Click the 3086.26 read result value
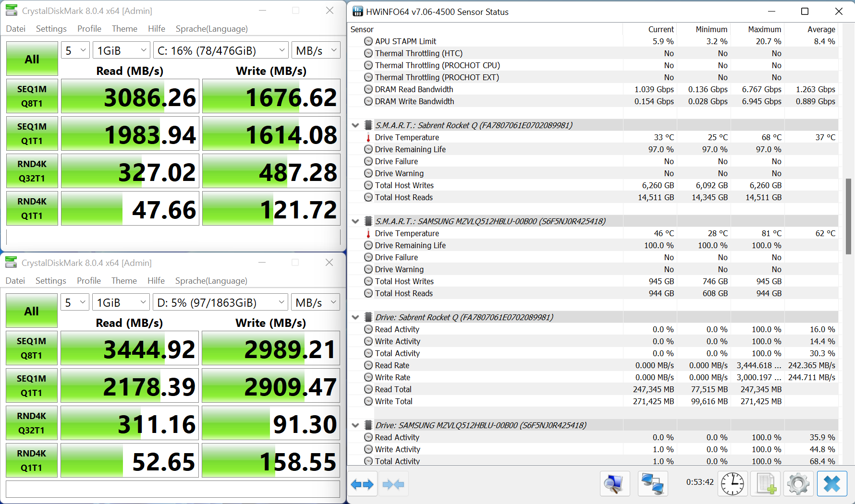Viewport: 855px width, 504px height. click(x=150, y=97)
